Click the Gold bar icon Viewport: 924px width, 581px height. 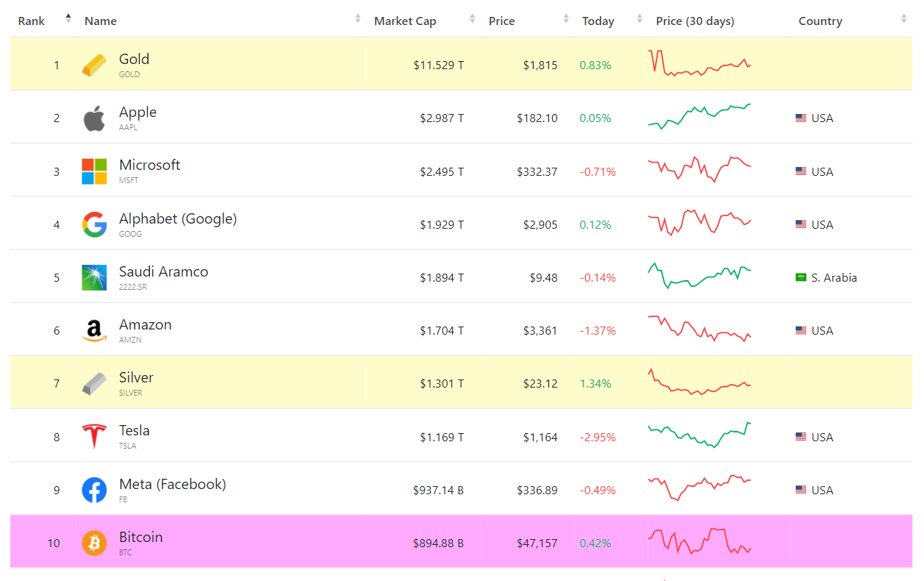[x=94, y=65]
